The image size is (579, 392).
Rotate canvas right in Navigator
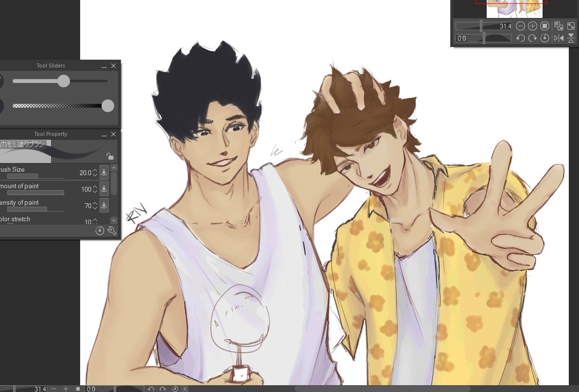[532, 38]
